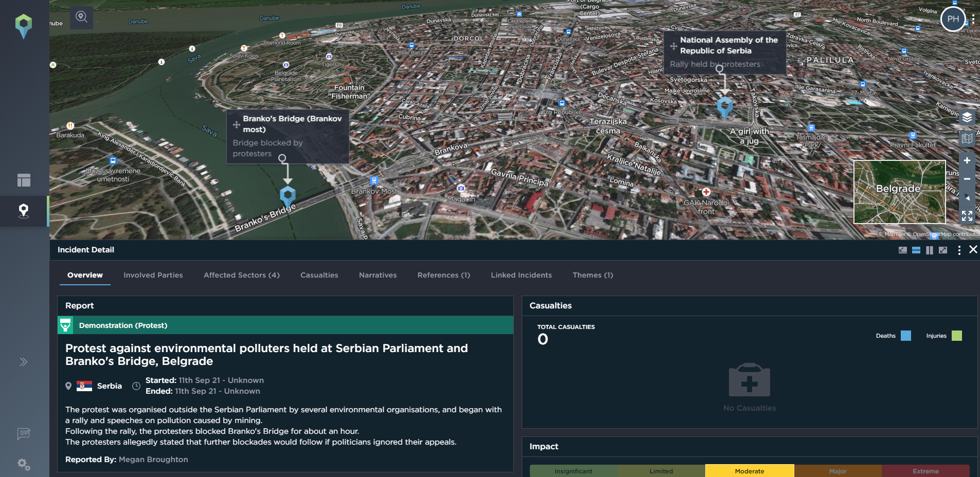Click reporter name Megan Broughton

(153, 460)
